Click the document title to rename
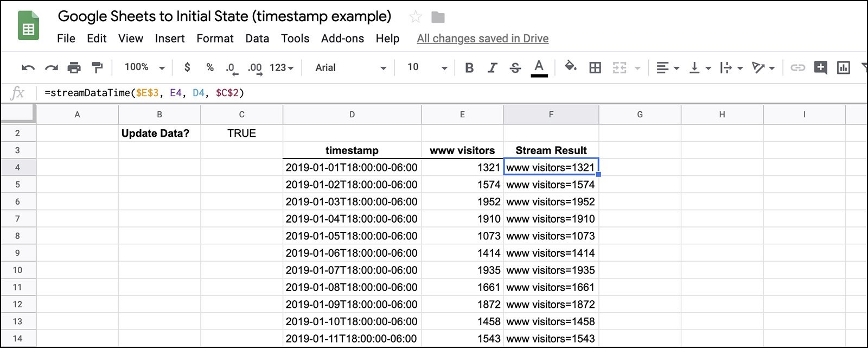The height and width of the screenshot is (348, 868). [225, 16]
